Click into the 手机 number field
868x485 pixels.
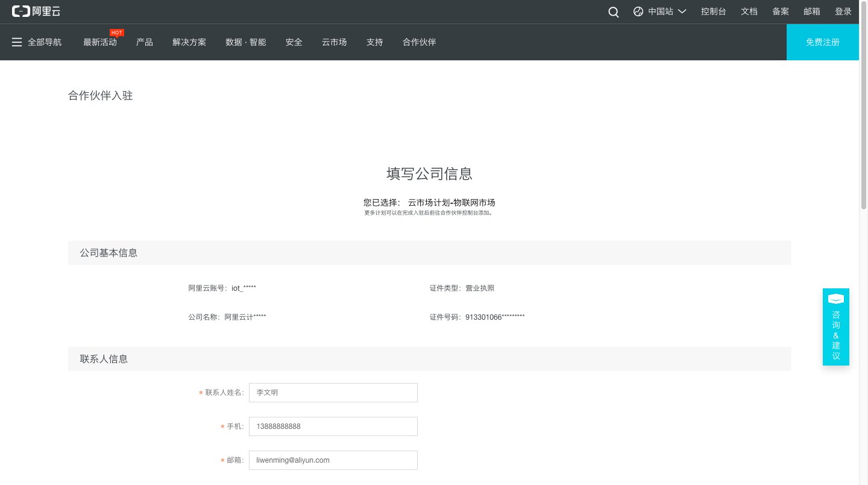(x=333, y=426)
